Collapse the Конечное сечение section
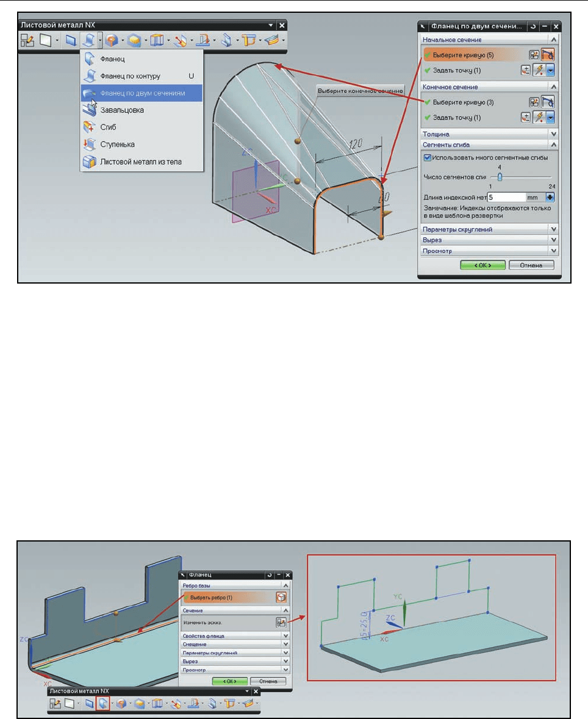588x719 pixels. [554, 87]
